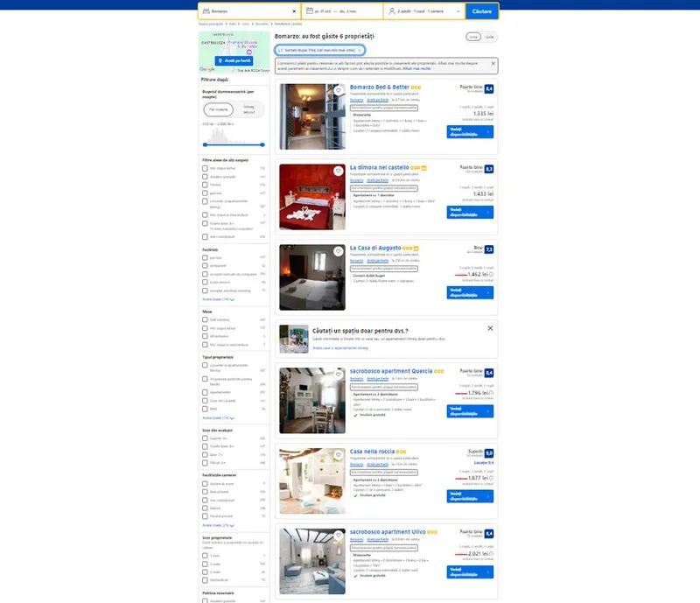Screen dimensions: 700x603
Task: Add sacrobosco apartment Quercia to wishlist
Action: (x=339, y=374)
